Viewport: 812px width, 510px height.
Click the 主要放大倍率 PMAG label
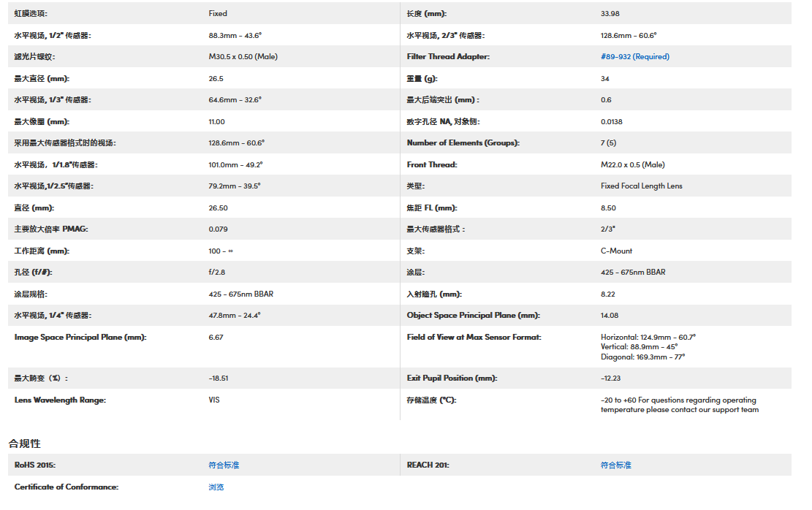pos(51,229)
